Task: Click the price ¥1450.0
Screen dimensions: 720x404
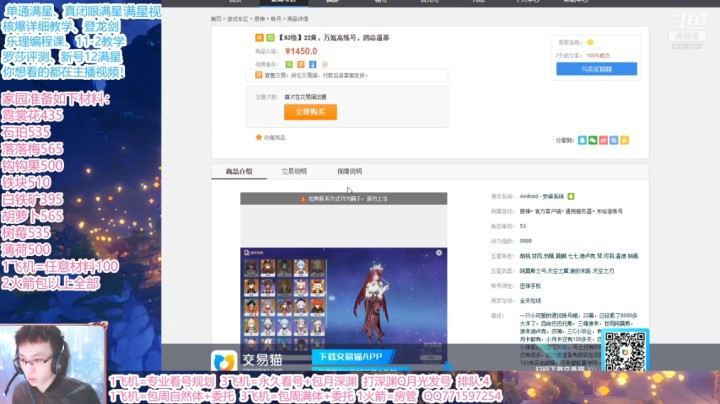Action: click(301, 51)
